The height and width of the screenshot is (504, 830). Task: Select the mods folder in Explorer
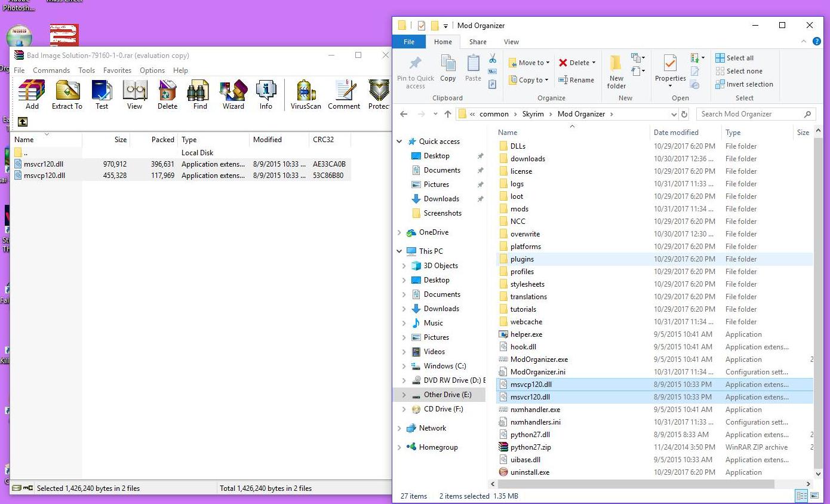[654, 209]
